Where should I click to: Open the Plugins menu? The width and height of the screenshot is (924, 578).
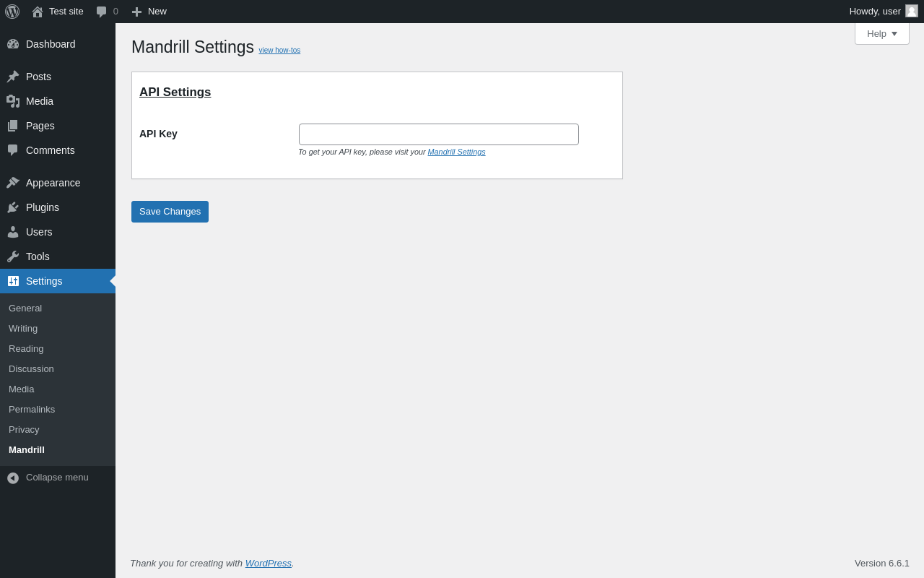[58, 207]
